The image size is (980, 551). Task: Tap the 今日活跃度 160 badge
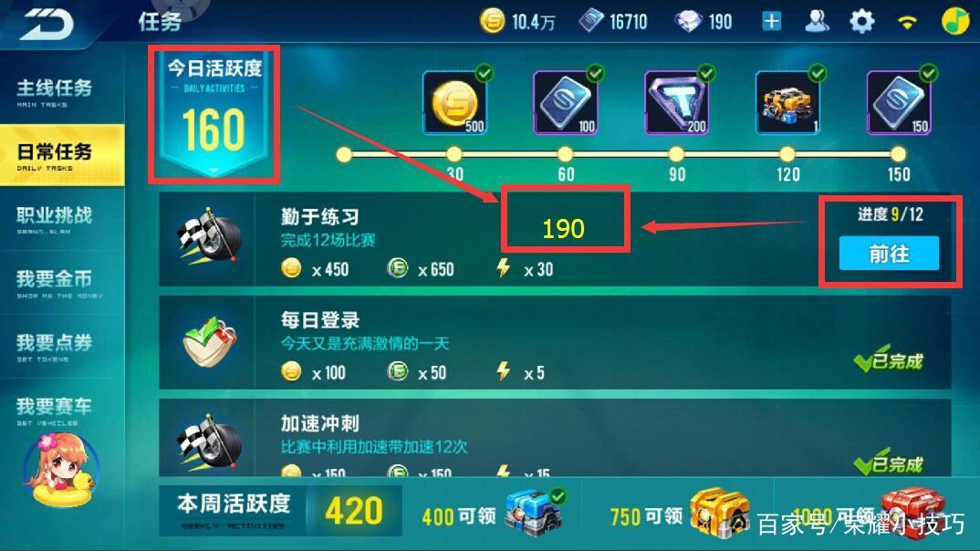click(x=214, y=115)
